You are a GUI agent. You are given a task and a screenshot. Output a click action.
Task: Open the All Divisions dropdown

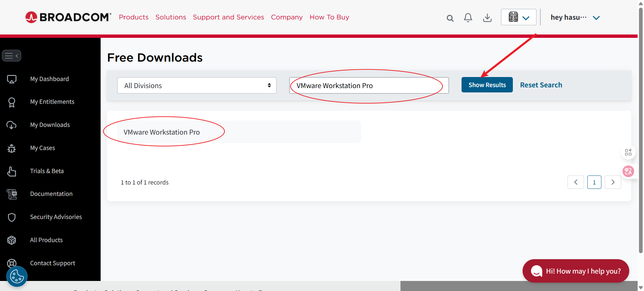pyautogui.click(x=197, y=85)
